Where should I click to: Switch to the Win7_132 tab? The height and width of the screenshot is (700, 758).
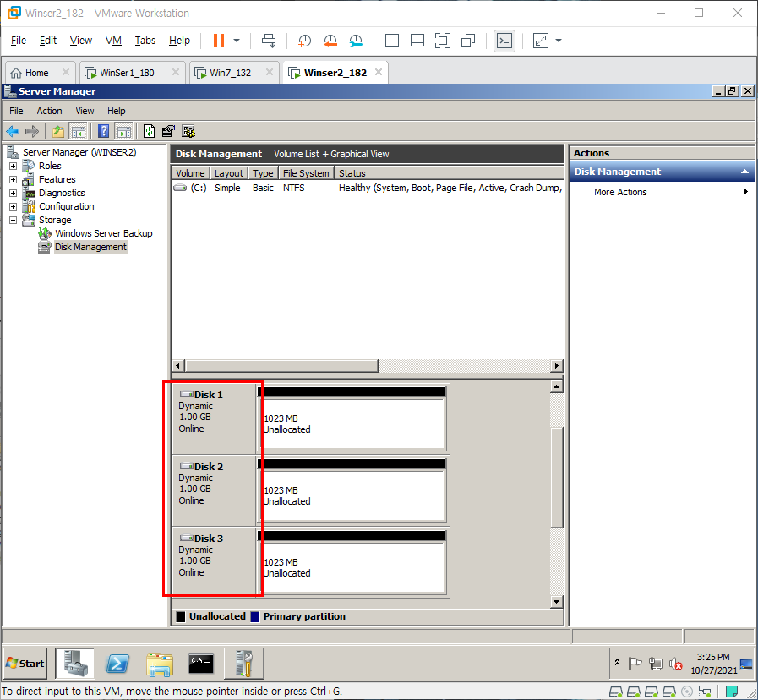[x=230, y=73]
